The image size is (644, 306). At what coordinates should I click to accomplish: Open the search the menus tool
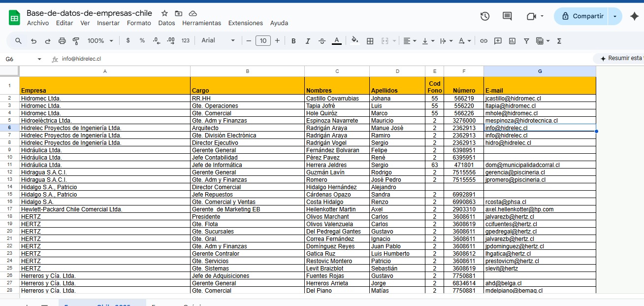click(x=18, y=41)
